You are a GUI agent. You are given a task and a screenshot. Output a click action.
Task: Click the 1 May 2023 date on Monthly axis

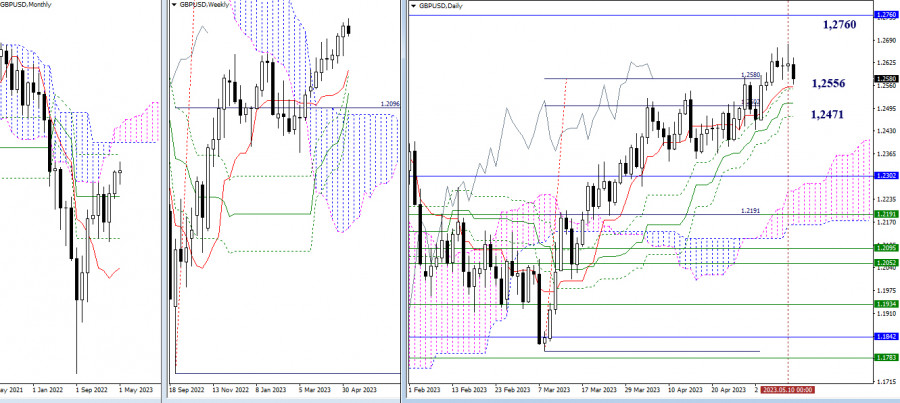point(134,390)
